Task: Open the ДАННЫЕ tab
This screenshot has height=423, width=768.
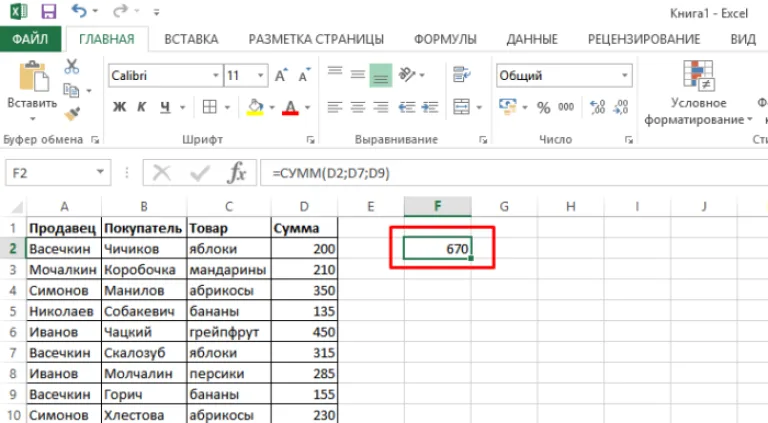Action: point(532,39)
